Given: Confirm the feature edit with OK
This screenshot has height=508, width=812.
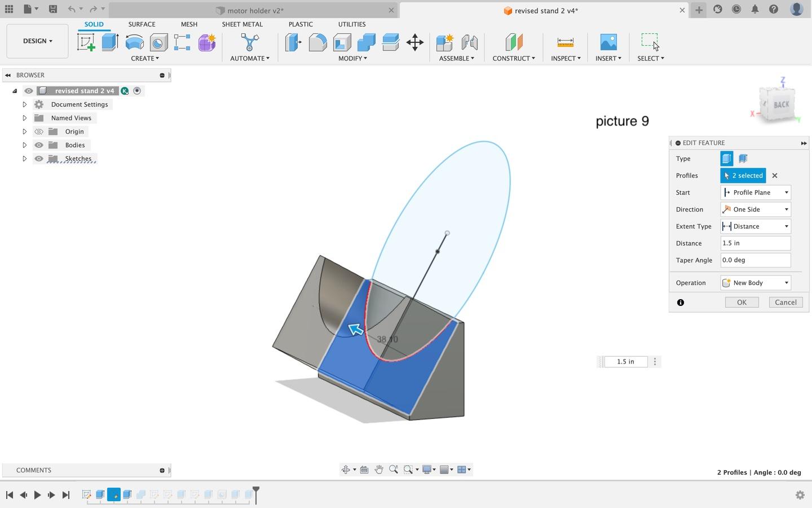Looking at the screenshot, I should click(x=742, y=303).
